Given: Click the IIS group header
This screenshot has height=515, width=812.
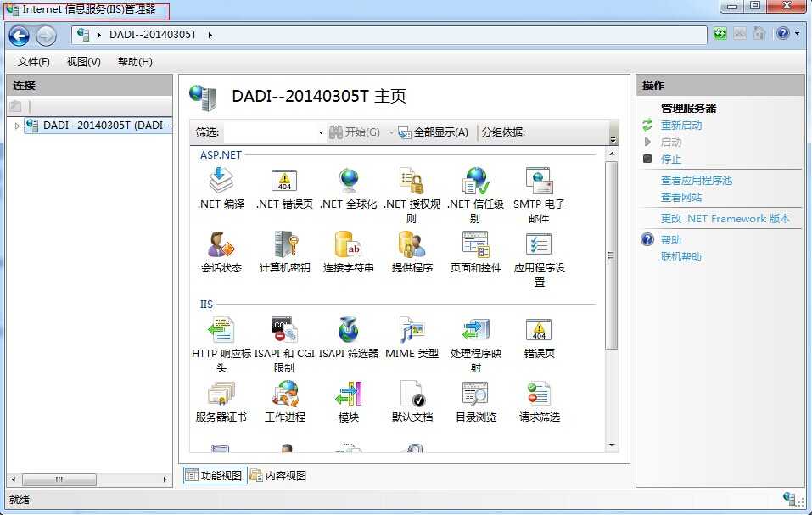Looking at the screenshot, I should (x=206, y=305).
